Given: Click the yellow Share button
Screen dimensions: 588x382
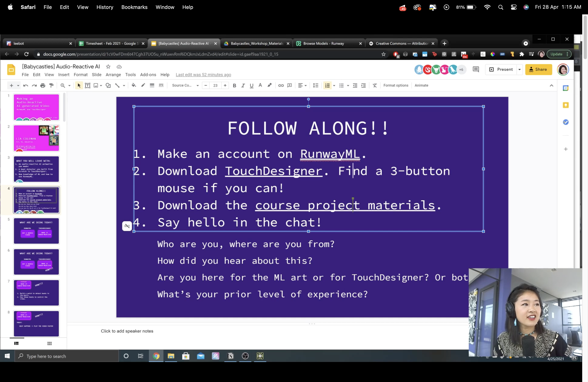Looking at the screenshot, I should click(539, 69).
